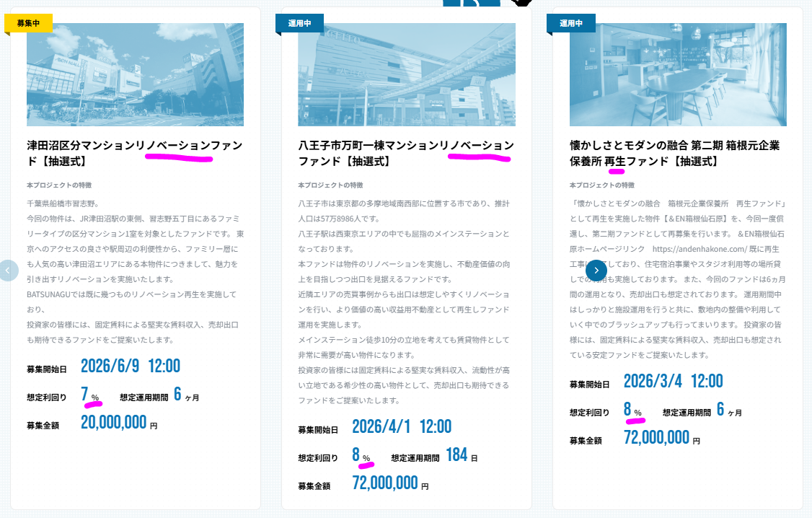Select the date 2026/3/4 12:00
812x518 pixels.
[674, 381]
